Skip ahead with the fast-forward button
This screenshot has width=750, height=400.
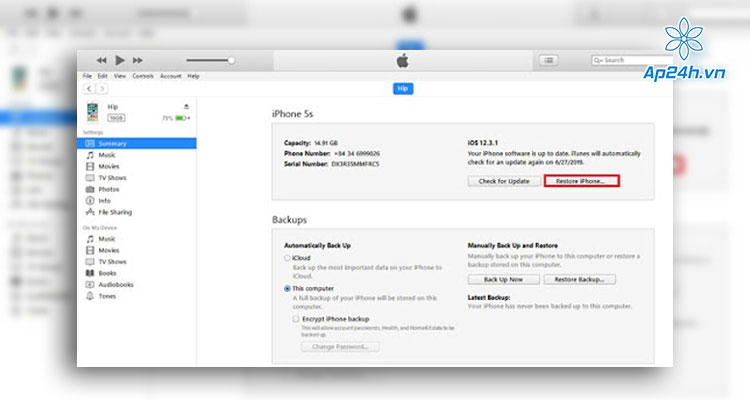(x=138, y=60)
